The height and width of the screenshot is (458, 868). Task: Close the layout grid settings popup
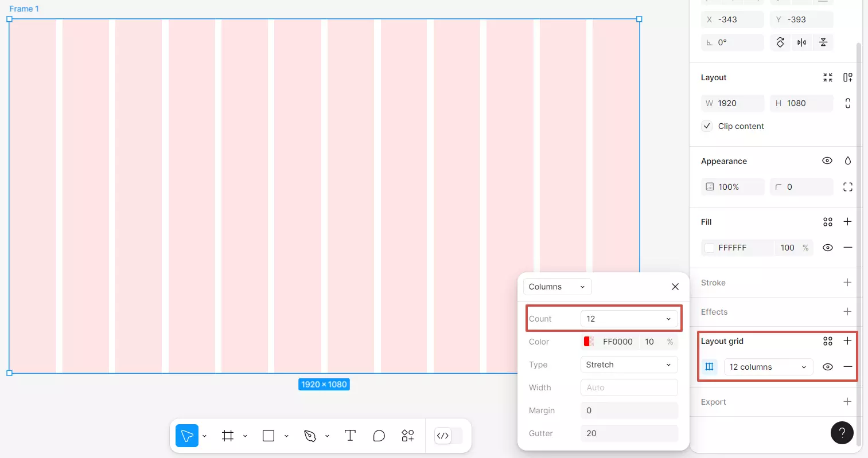click(x=675, y=287)
